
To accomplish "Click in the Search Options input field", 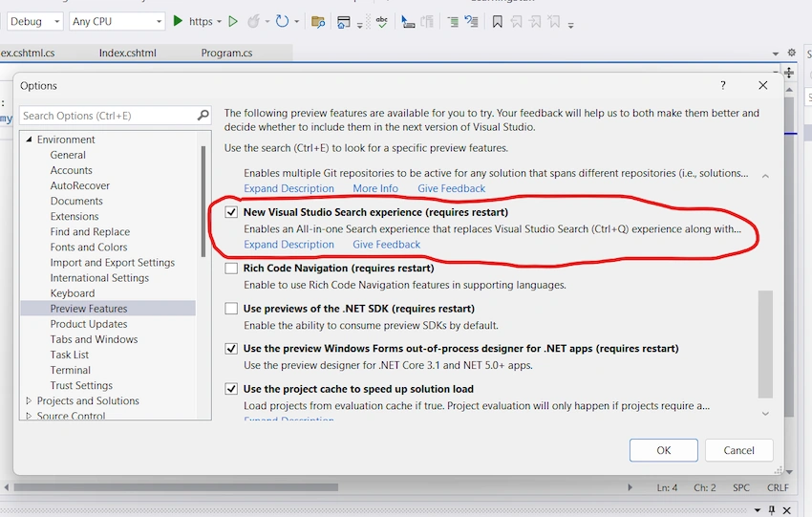I will pyautogui.click(x=109, y=116).
